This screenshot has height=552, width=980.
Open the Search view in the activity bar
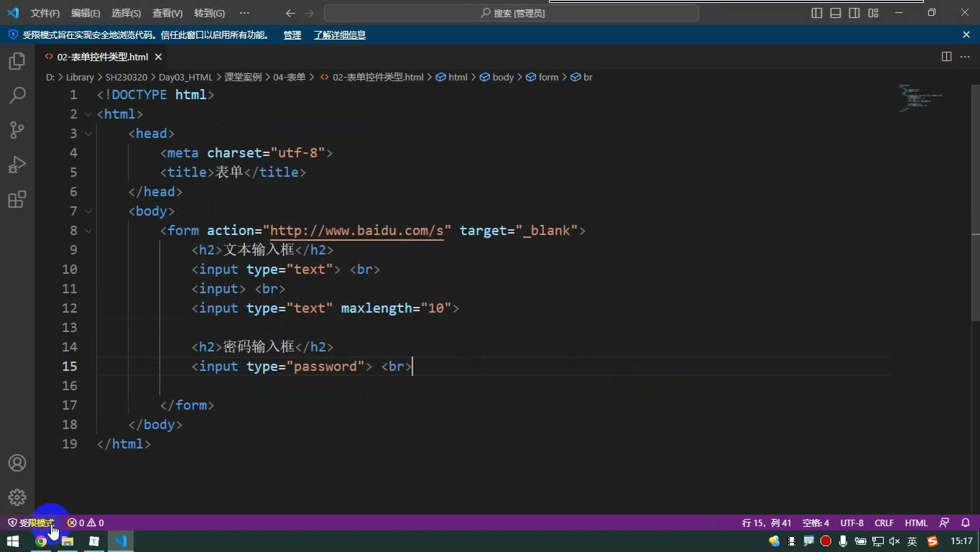click(x=17, y=96)
